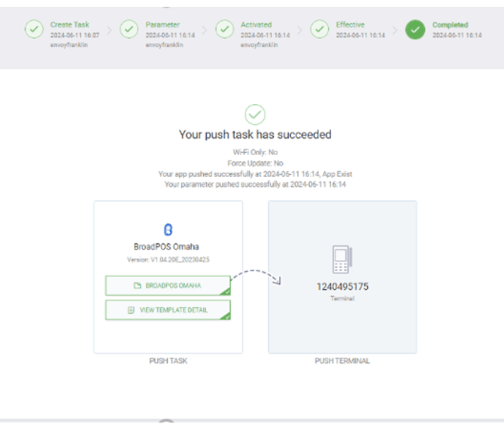This screenshot has height=424, width=504.
Task: Click terminal serial number 1240495175
Action: pyautogui.click(x=342, y=287)
